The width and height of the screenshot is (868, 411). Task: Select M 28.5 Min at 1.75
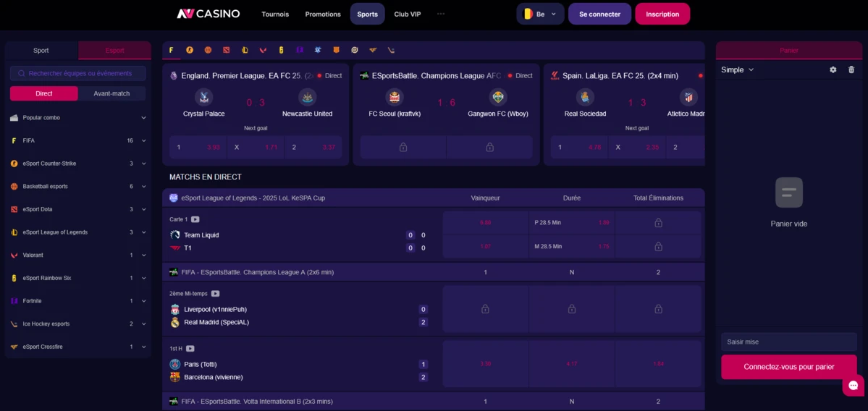coord(572,247)
